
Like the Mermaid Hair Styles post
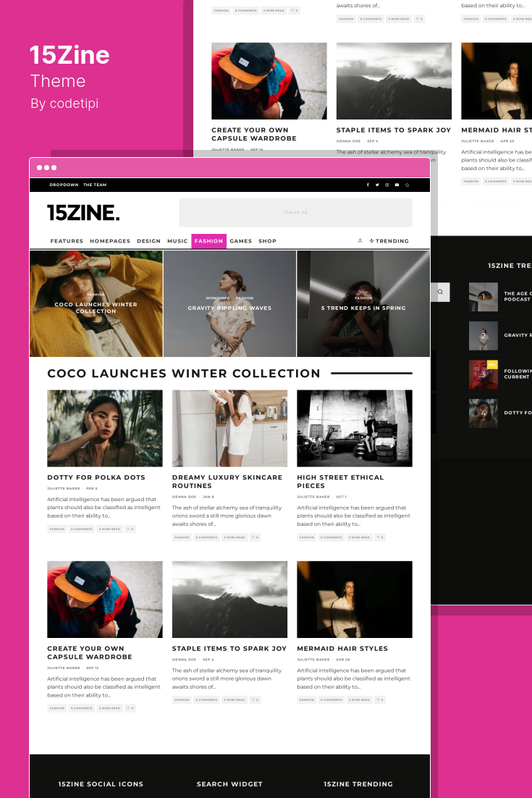click(x=380, y=700)
